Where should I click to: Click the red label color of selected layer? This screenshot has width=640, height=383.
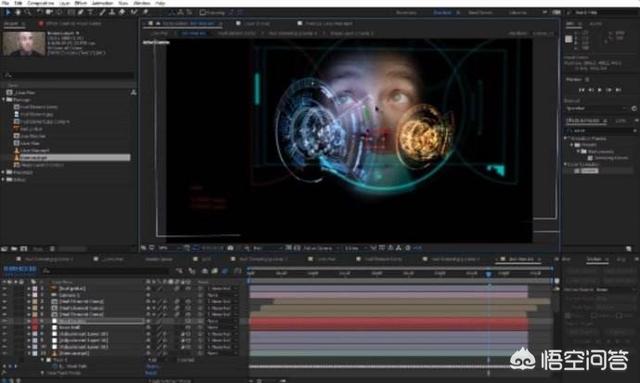click(x=35, y=321)
